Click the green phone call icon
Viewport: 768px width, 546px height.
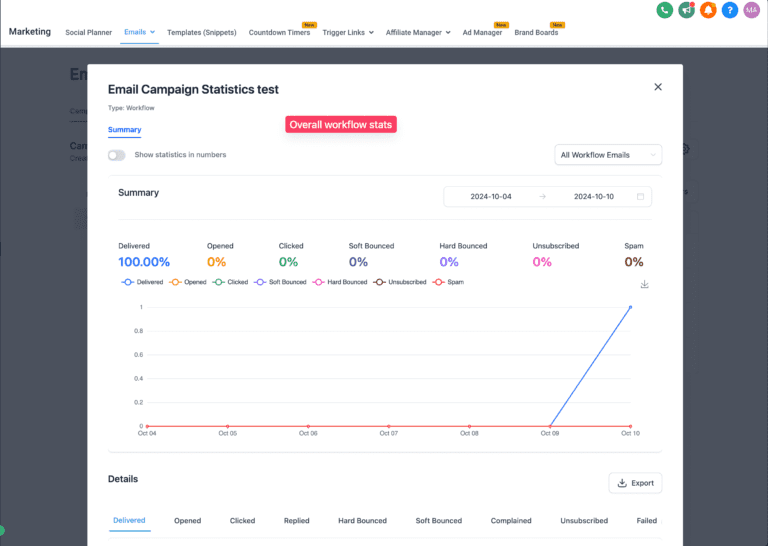click(x=664, y=10)
